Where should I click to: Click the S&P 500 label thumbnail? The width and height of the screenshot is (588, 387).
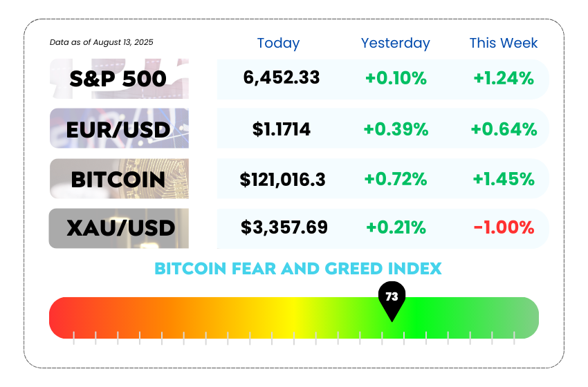(118, 79)
